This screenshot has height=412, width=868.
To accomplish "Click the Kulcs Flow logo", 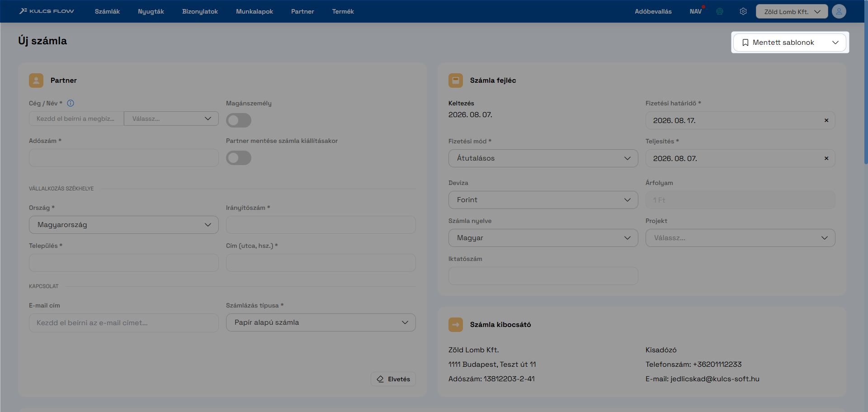I will (x=47, y=11).
